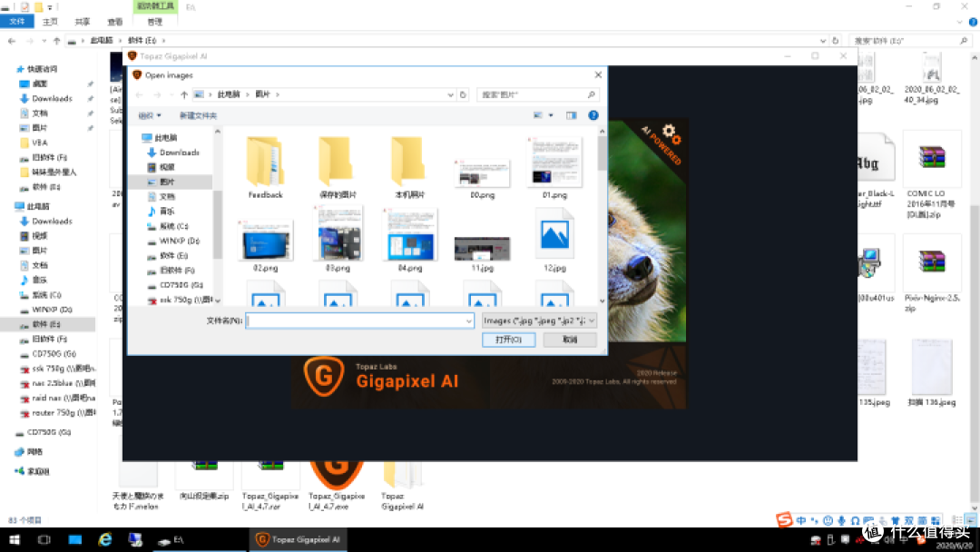Click the 取消 button in the dialog
Image resolution: width=980 pixels, height=552 pixels.
[x=569, y=340]
